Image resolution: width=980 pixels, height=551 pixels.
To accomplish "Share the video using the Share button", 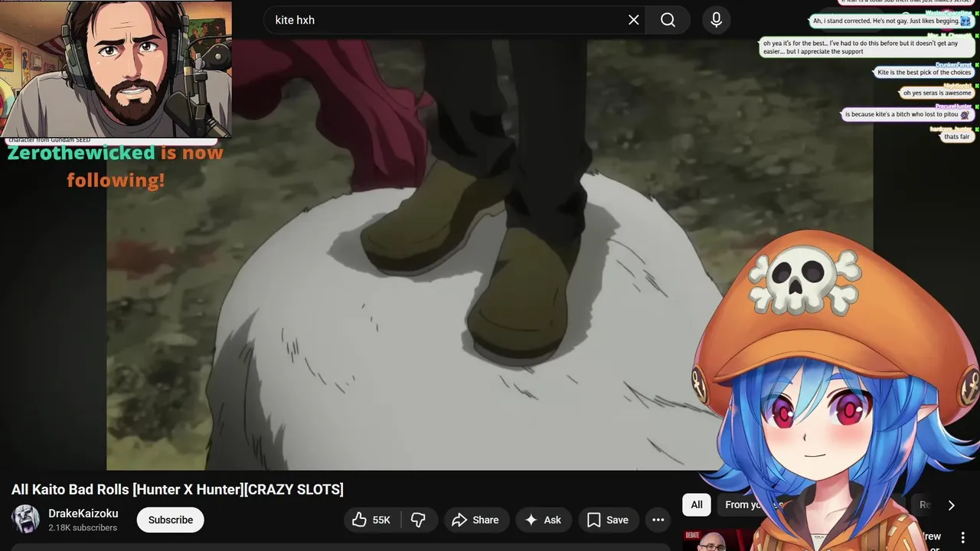I will click(x=475, y=520).
